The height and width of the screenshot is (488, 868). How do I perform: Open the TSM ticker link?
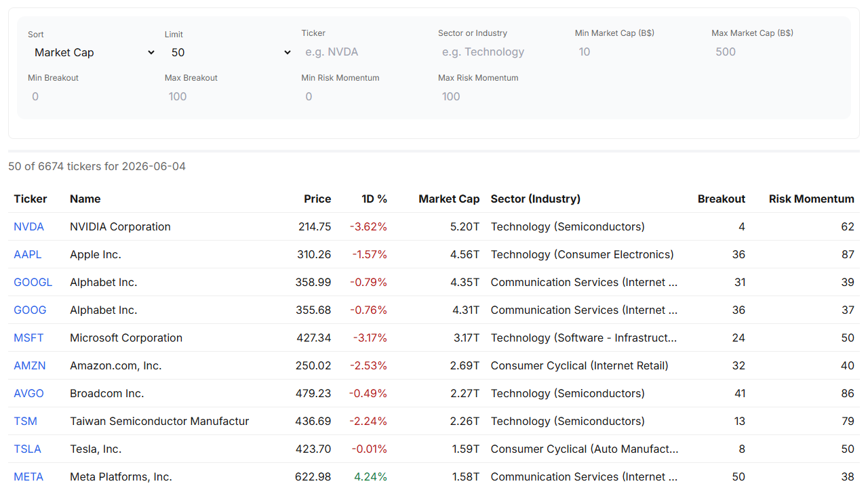coord(25,421)
